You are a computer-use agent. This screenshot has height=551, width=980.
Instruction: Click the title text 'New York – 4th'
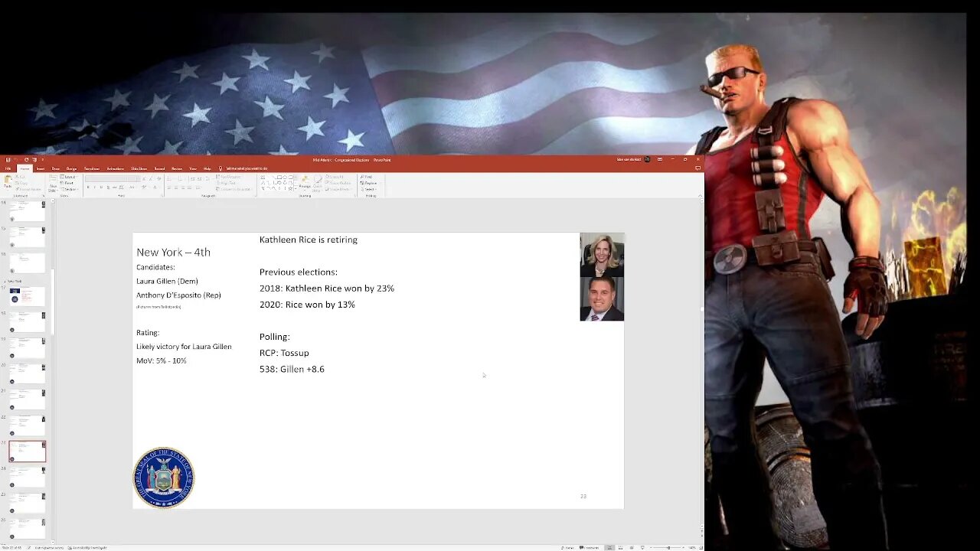(173, 252)
